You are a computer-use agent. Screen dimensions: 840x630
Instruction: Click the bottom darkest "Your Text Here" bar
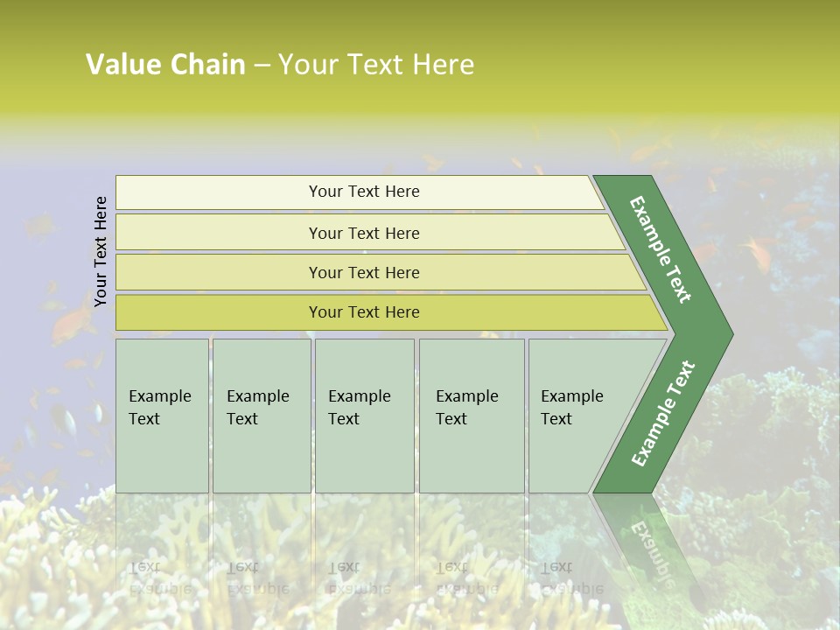tap(364, 312)
